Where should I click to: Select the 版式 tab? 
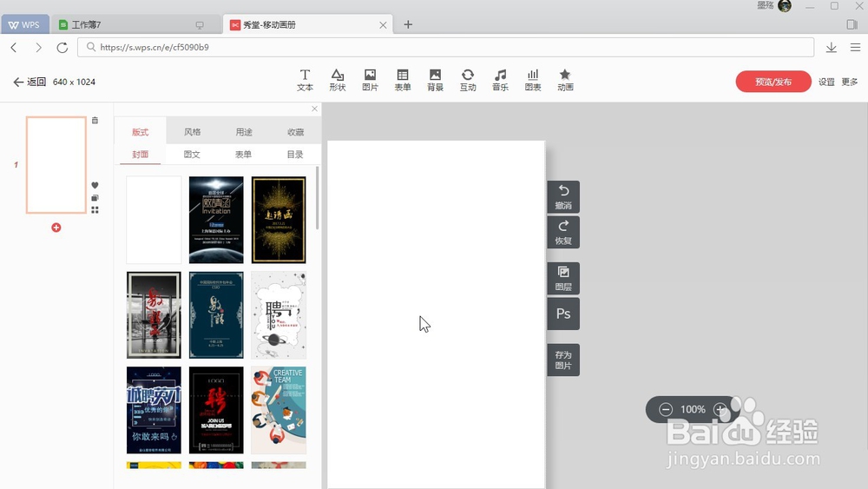pyautogui.click(x=140, y=132)
